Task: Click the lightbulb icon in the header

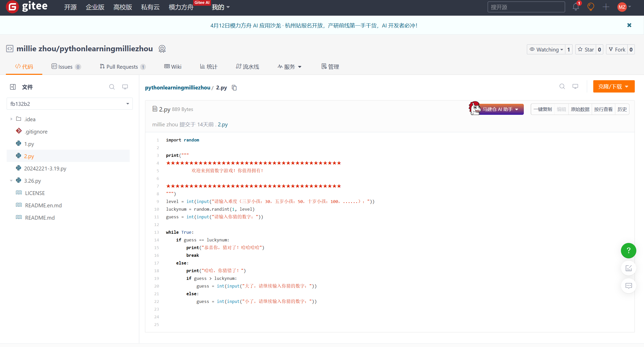Action: click(591, 7)
